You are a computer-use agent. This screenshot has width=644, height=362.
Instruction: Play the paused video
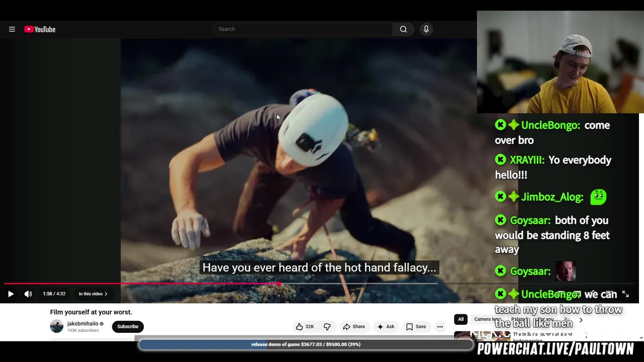[x=11, y=294]
